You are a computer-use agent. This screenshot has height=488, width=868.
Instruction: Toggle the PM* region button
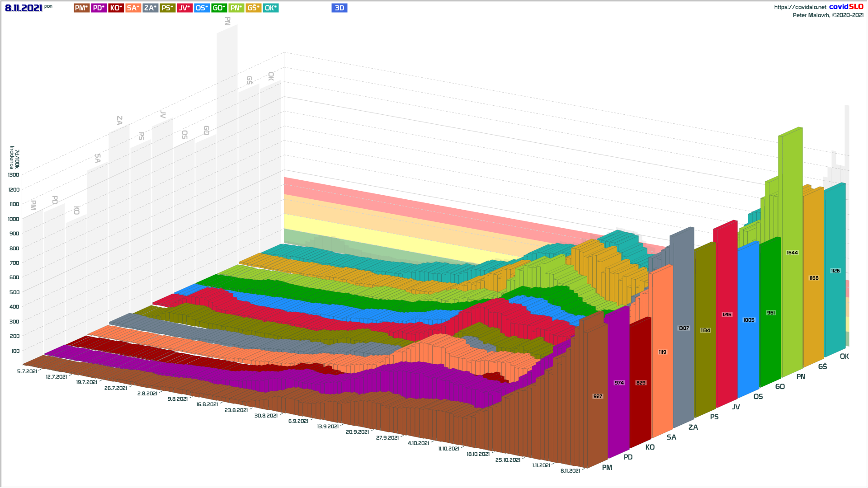click(81, 8)
